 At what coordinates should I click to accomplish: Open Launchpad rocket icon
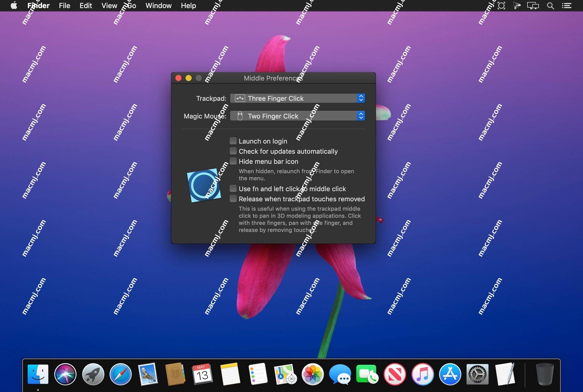[93, 374]
